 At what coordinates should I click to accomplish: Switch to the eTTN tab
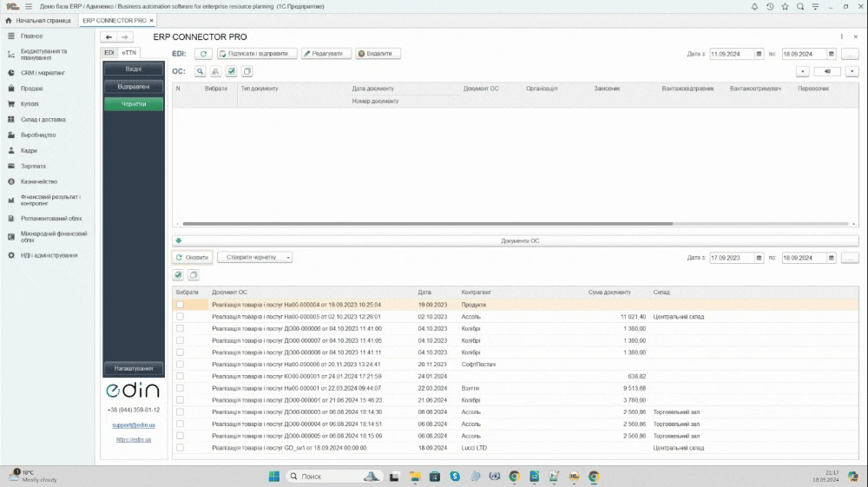[x=128, y=53]
